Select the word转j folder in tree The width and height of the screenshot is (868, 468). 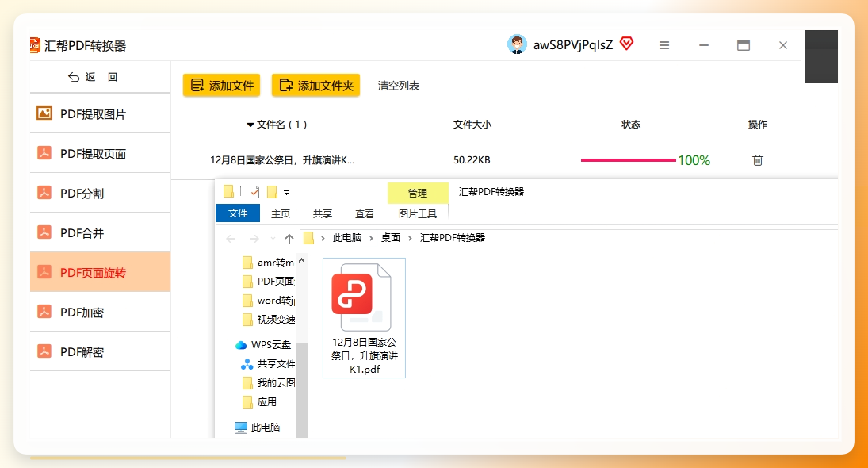coord(269,301)
